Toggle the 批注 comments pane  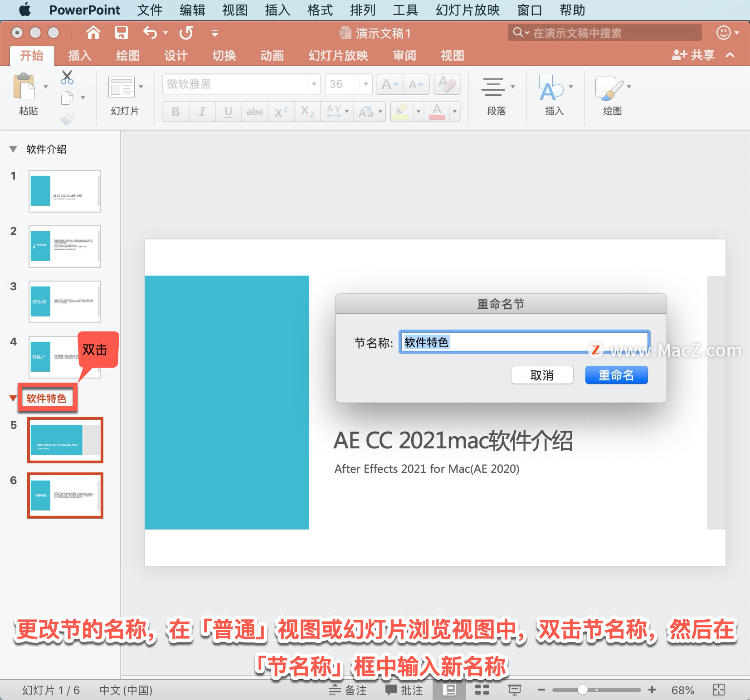(x=404, y=690)
